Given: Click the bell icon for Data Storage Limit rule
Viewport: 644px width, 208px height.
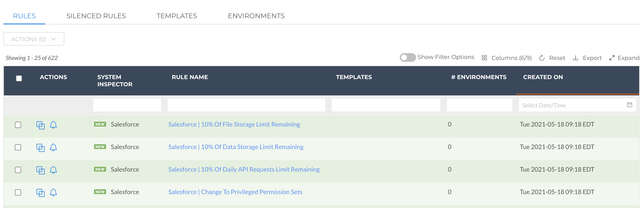Looking at the screenshot, I should (53, 147).
